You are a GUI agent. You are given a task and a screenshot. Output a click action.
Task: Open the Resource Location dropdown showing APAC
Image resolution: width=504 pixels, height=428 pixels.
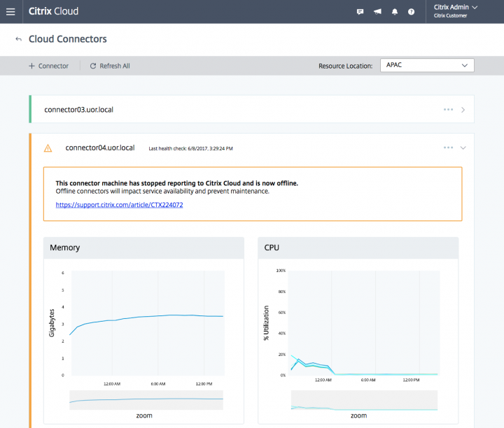pos(426,65)
